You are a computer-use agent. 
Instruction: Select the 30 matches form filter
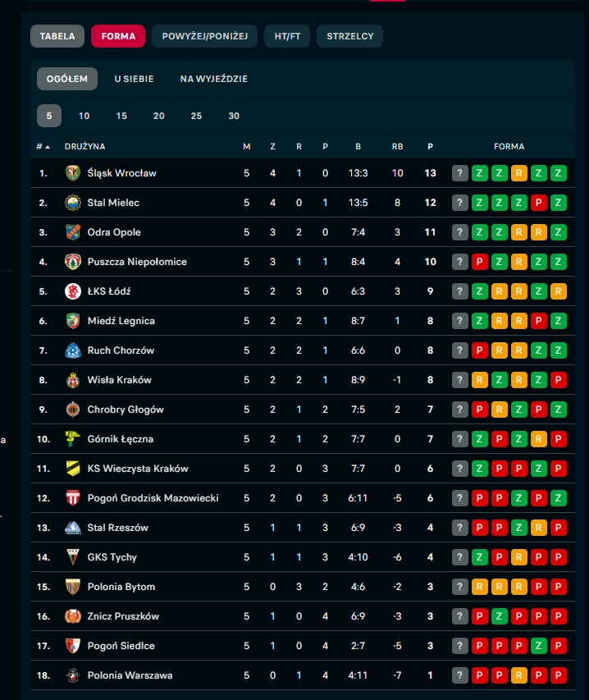(234, 116)
